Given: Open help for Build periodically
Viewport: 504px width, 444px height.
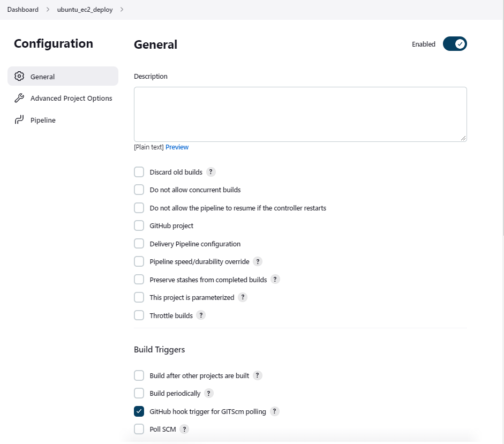Looking at the screenshot, I should pos(209,393).
